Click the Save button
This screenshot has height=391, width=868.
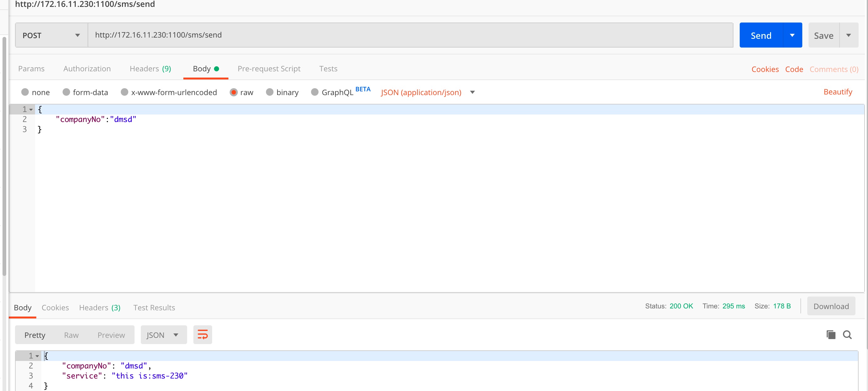click(x=824, y=35)
